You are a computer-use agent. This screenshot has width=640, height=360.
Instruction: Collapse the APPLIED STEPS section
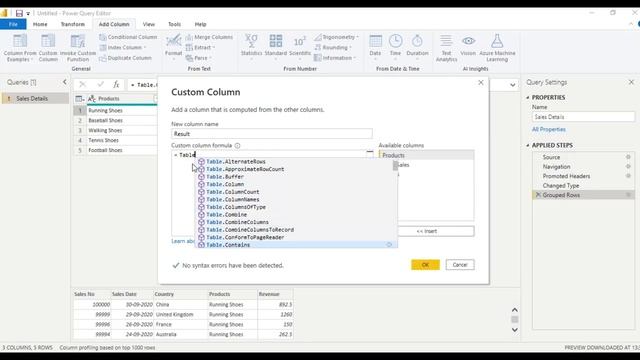coord(528,145)
